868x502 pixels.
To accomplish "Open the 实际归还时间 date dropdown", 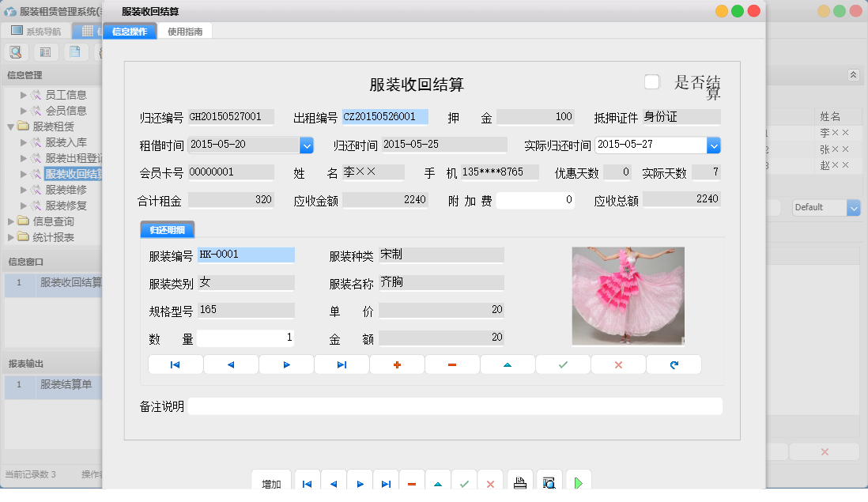I will click(712, 145).
